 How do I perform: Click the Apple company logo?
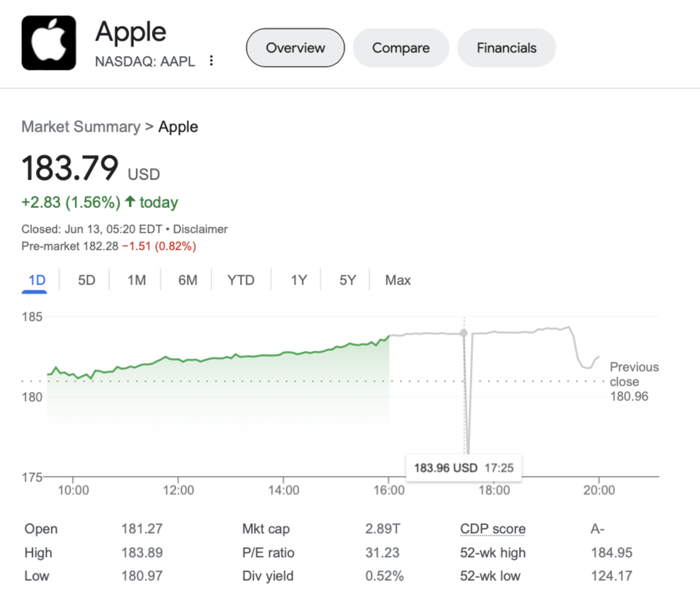point(49,42)
